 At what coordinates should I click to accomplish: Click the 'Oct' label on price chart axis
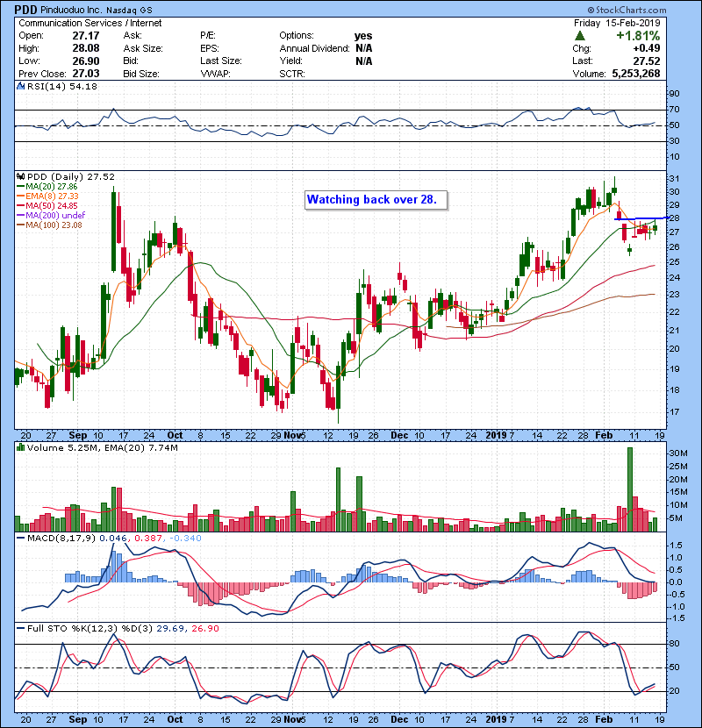pyautogui.click(x=175, y=436)
